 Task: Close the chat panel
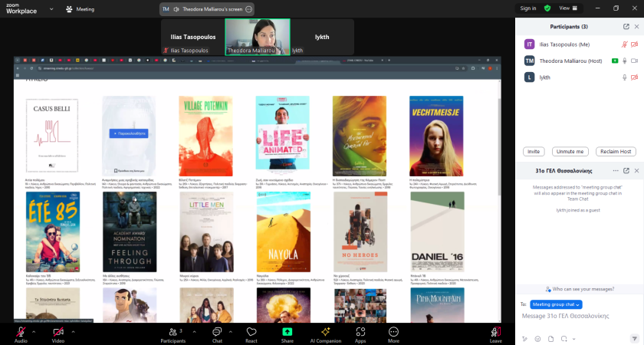(636, 171)
